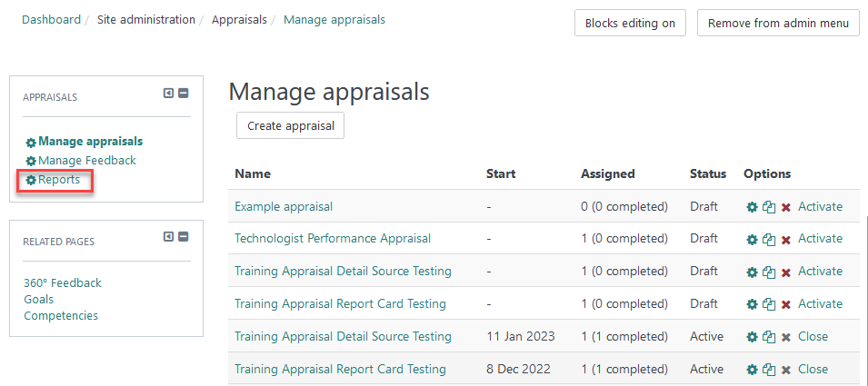Screen dimensions: 868x386
Task: Open settings for the 8 Dec 2022 appraisal
Action: tap(752, 371)
